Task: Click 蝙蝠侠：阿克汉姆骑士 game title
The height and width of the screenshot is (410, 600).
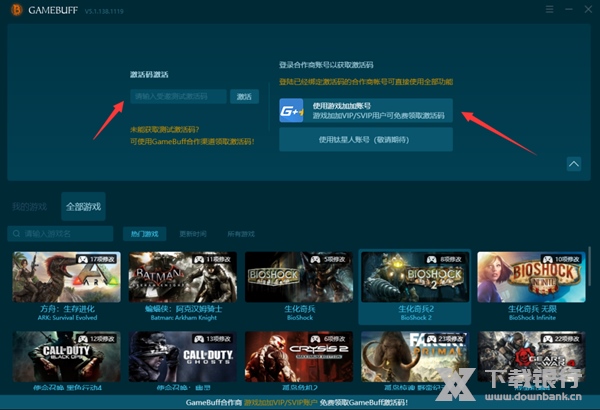Action: [x=183, y=309]
